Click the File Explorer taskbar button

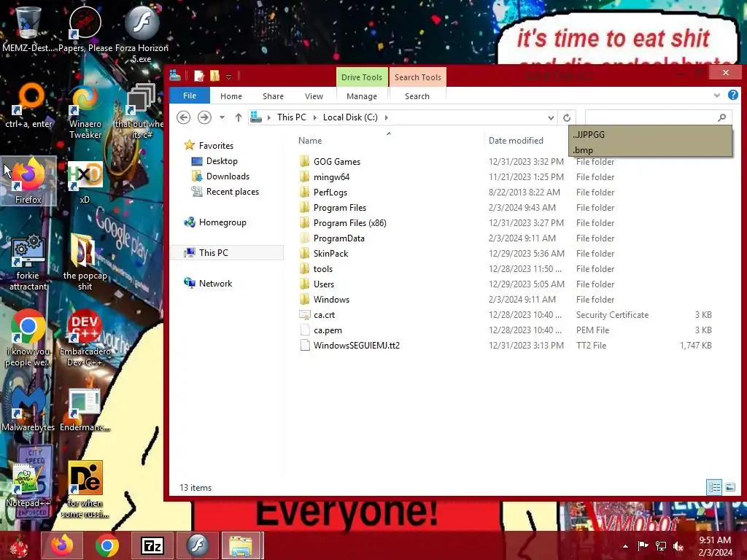(x=241, y=545)
